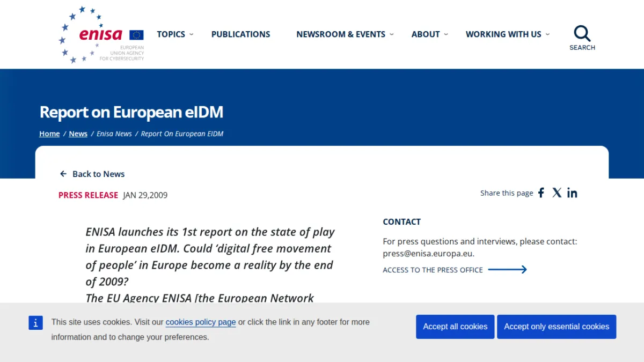
Task: Click the PRESS RELEASE label
Action: click(x=88, y=195)
